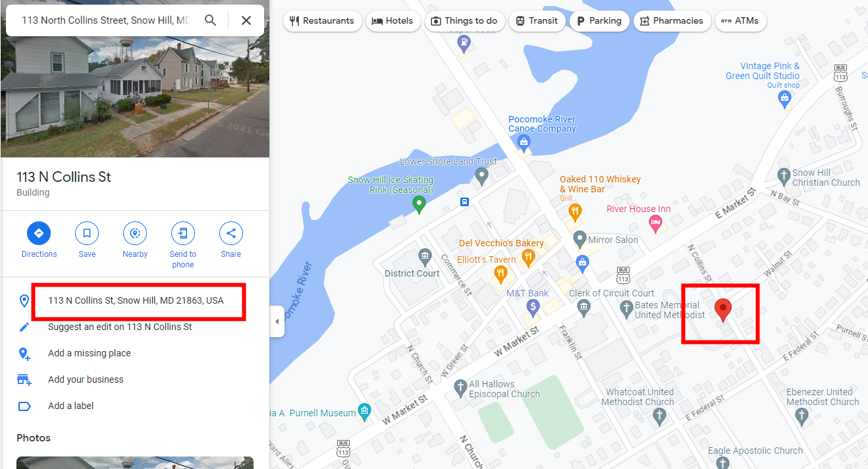Filter map by Hotels
The image size is (868, 469).
tap(393, 20)
